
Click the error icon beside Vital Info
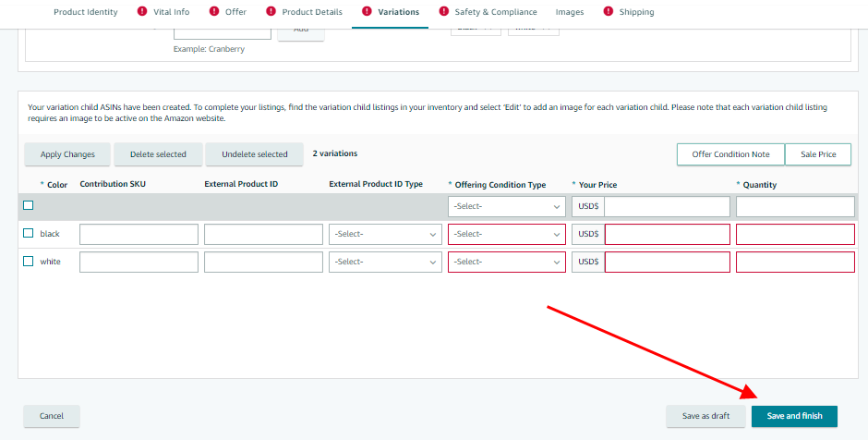click(142, 11)
